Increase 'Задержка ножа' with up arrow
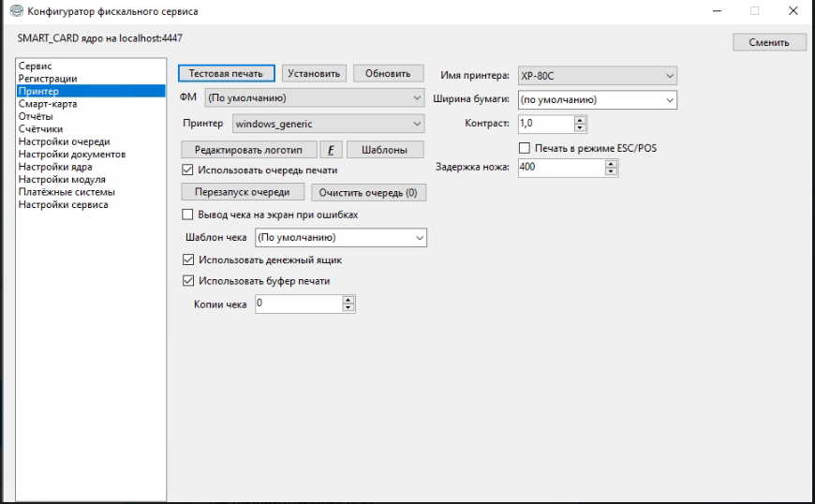Viewport: 815px width, 504px height. tap(611, 165)
